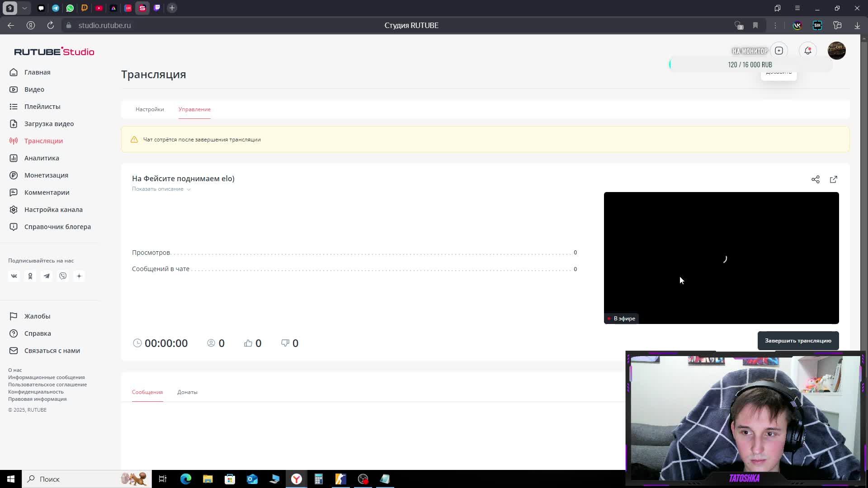Click the add video plus icon in the header
Image resolution: width=868 pixels, height=488 pixels.
click(x=778, y=51)
